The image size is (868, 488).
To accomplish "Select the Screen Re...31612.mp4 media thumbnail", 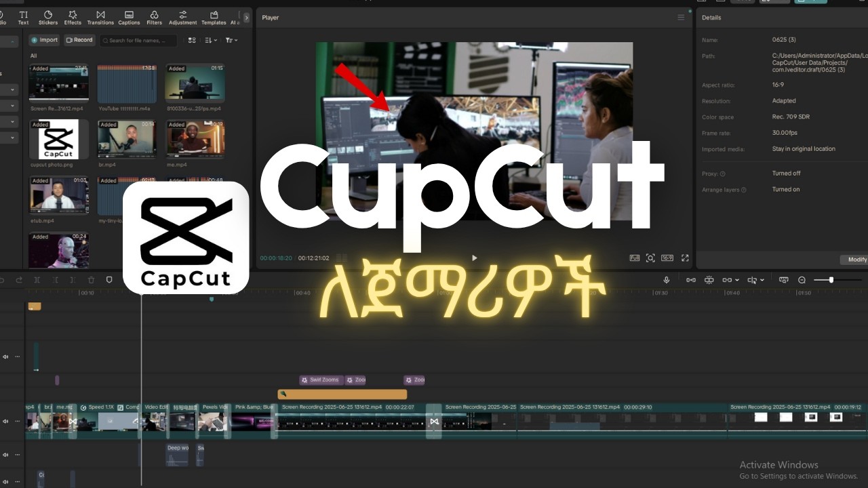I will point(59,83).
